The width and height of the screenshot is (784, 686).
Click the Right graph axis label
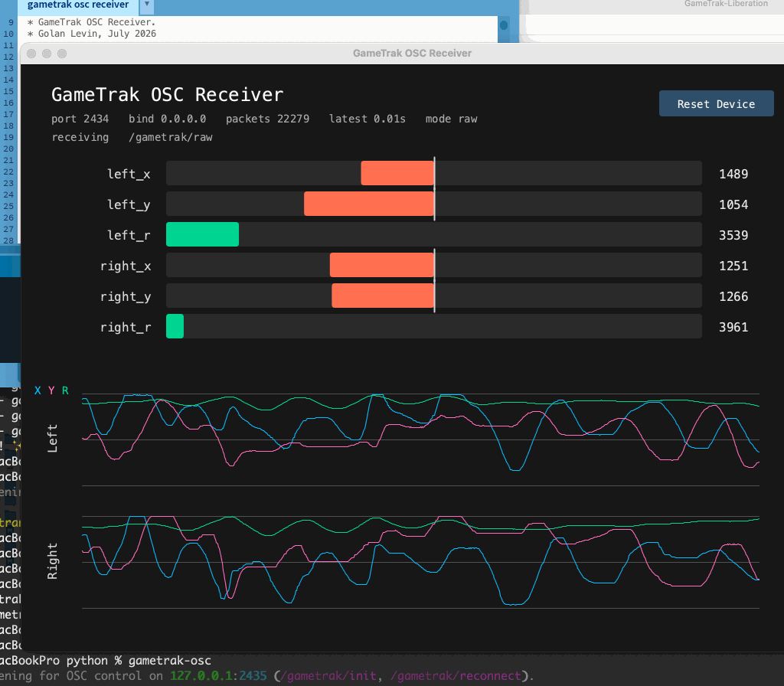point(52,561)
